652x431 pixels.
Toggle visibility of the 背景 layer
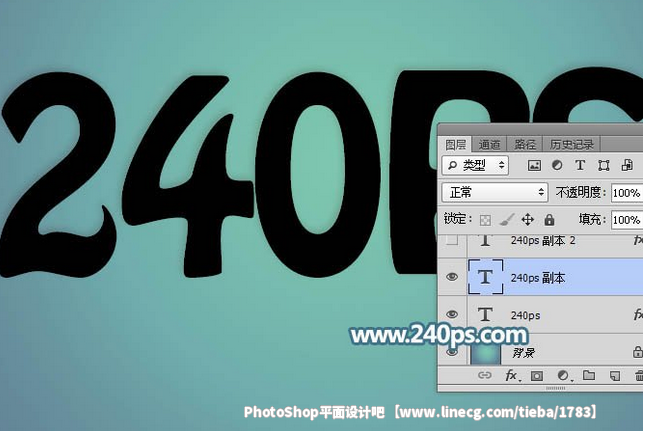click(x=452, y=352)
